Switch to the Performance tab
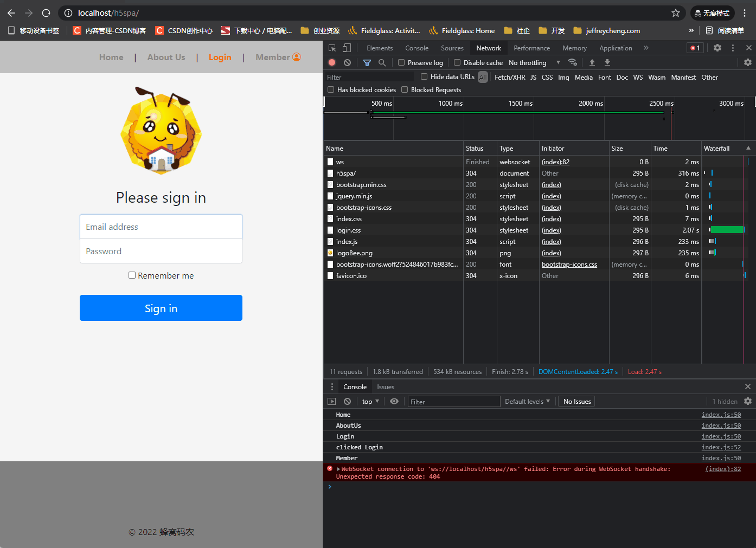756x548 pixels. pos(531,48)
